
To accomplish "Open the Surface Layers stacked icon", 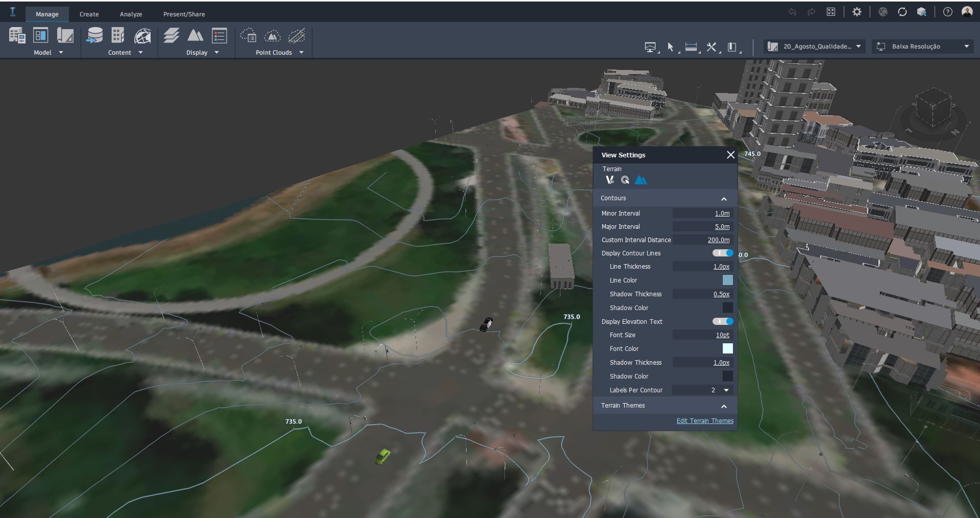I will pyautogui.click(x=171, y=36).
